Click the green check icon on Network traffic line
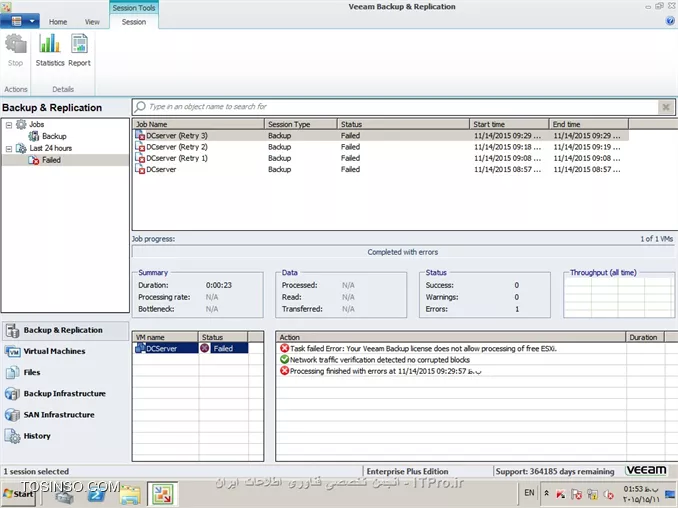The image size is (678, 508). click(x=284, y=359)
